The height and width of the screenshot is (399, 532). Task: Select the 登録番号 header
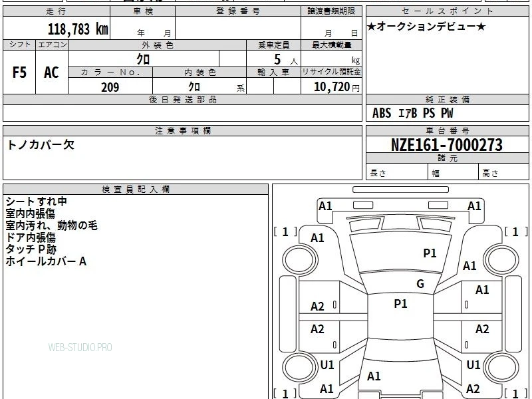click(x=238, y=11)
